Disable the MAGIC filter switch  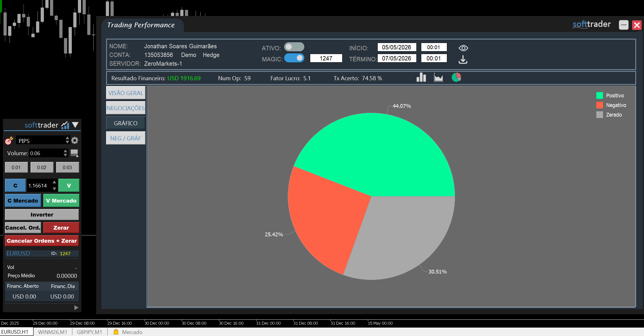click(x=294, y=58)
